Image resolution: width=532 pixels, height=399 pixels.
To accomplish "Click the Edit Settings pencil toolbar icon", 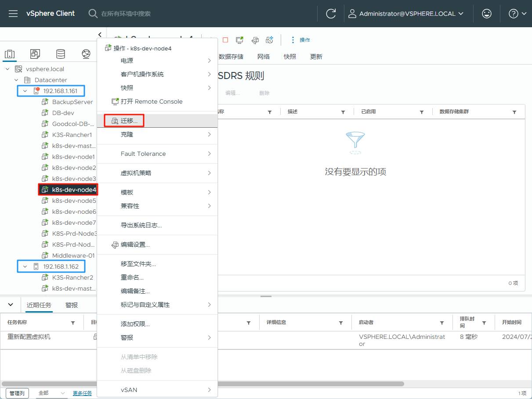I will [x=255, y=40].
